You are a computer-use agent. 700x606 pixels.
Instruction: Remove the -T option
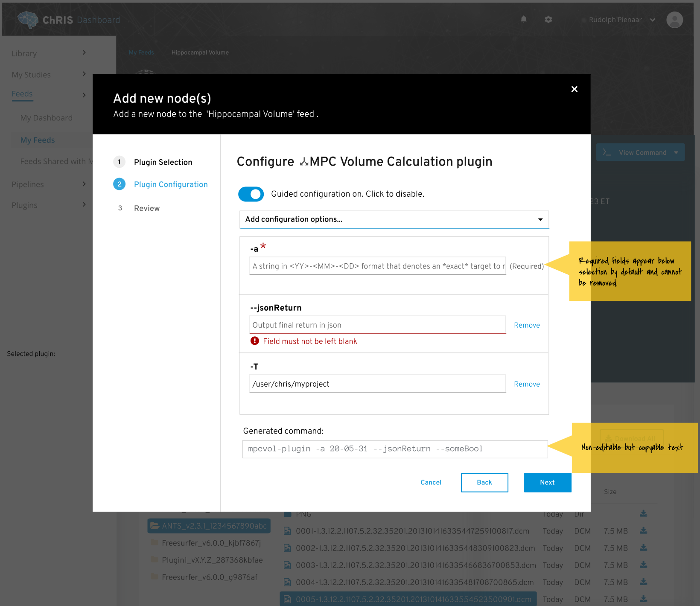[x=527, y=384]
